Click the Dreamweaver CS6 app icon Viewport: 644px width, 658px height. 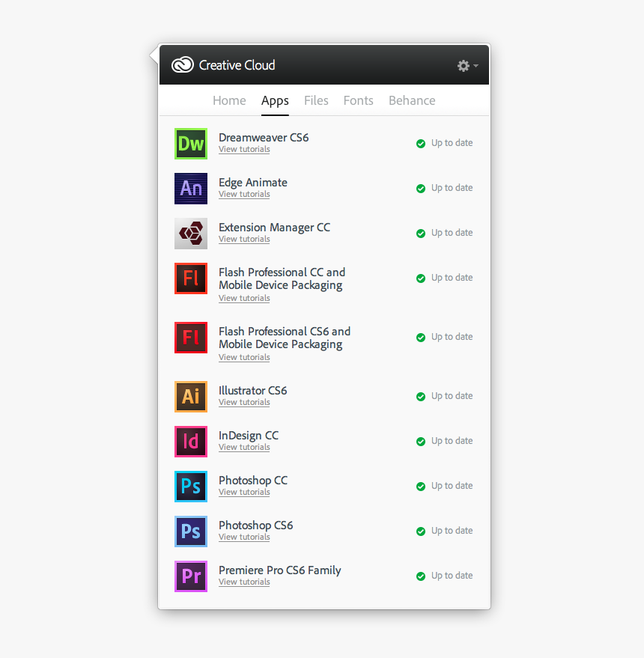(x=191, y=144)
